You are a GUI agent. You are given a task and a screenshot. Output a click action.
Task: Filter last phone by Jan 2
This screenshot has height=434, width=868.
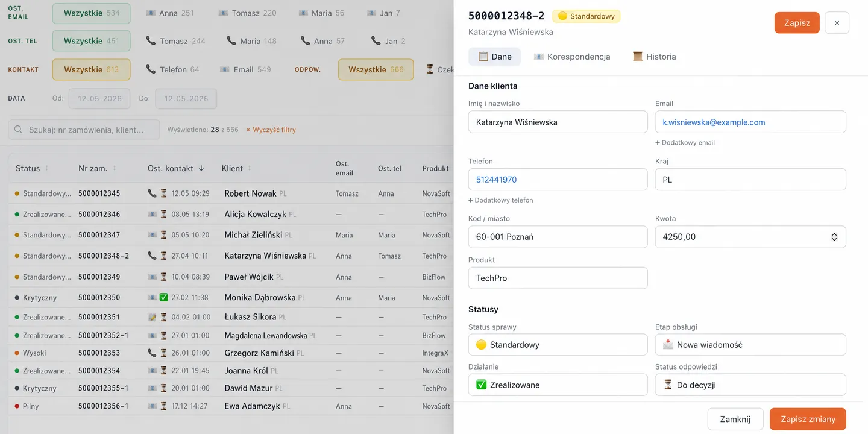pos(388,41)
